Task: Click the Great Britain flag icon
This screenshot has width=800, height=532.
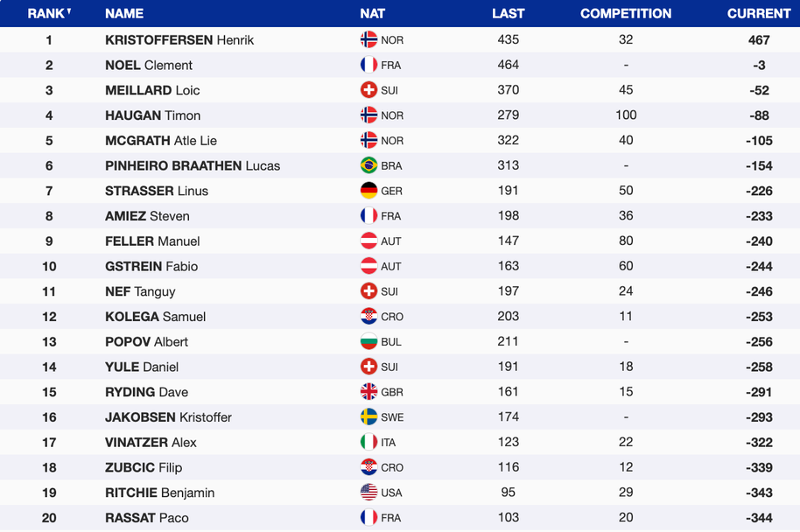Action: point(368,392)
